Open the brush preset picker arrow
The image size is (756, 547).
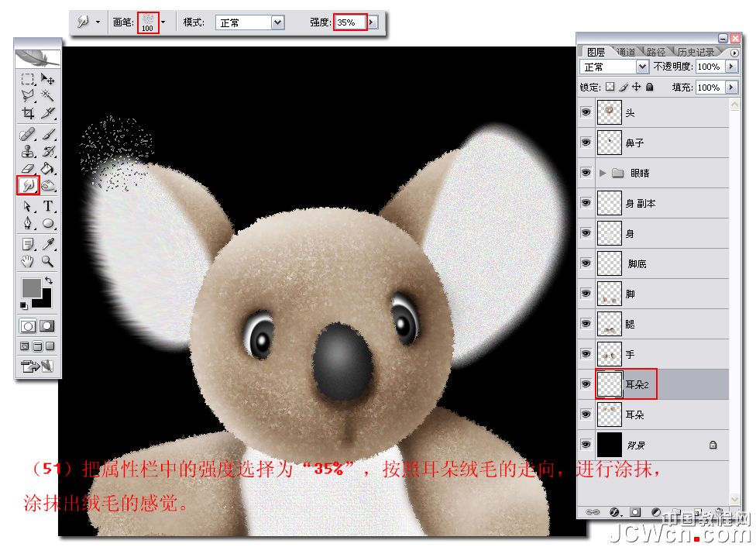coord(163,22)
